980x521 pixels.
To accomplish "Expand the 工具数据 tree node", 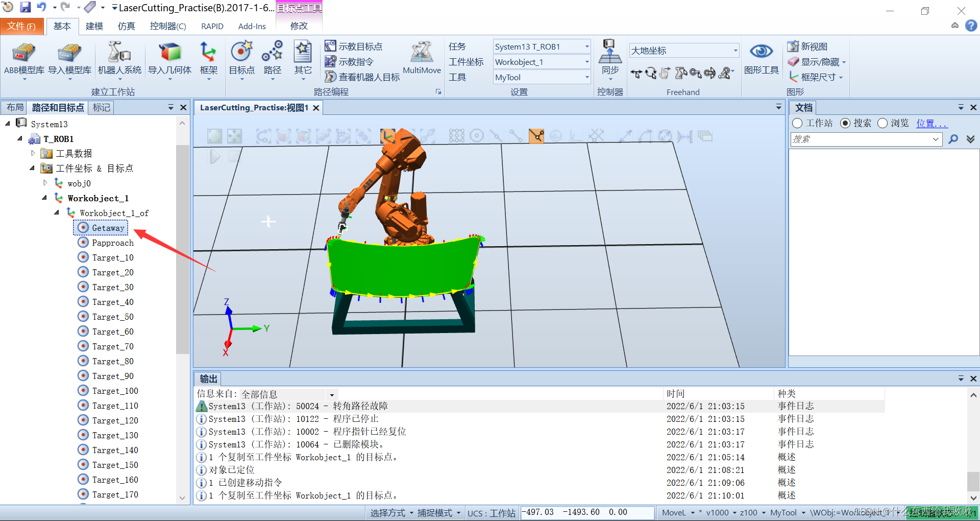I will click(33, 153).
